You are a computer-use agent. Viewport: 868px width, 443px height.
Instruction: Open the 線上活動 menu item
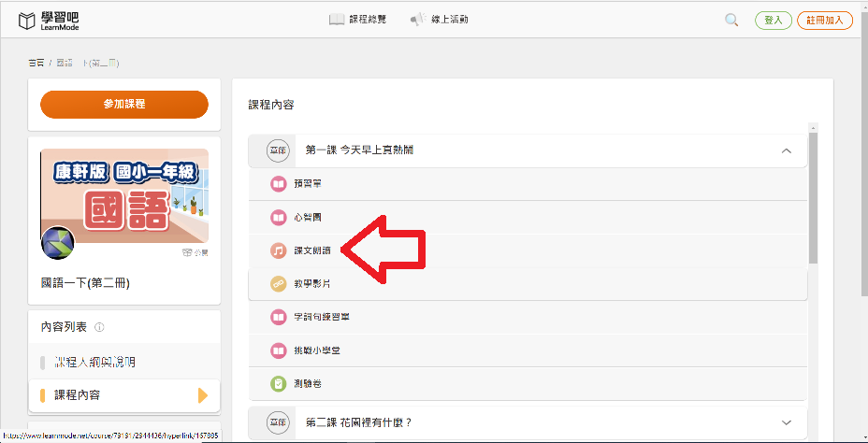440,20
